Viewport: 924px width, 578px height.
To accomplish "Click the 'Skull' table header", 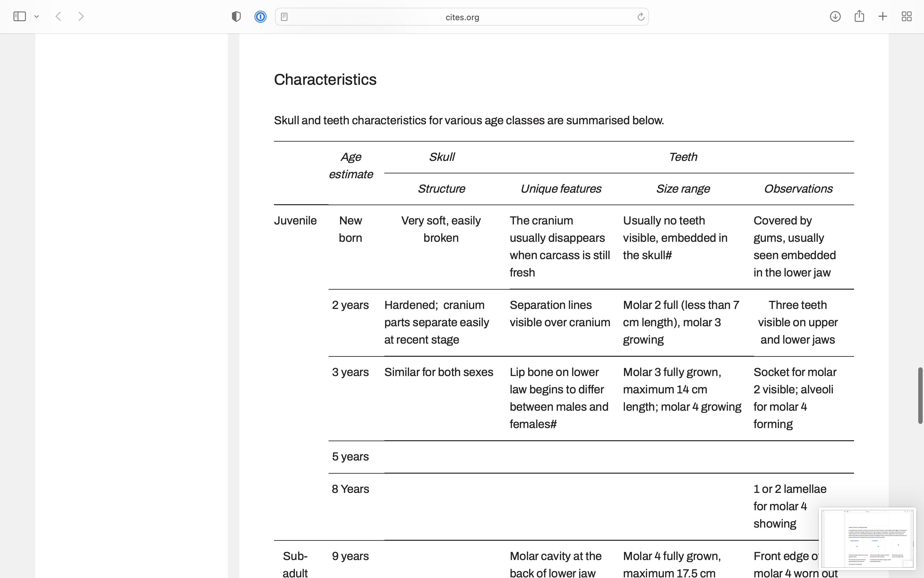I will pos(441,157).
